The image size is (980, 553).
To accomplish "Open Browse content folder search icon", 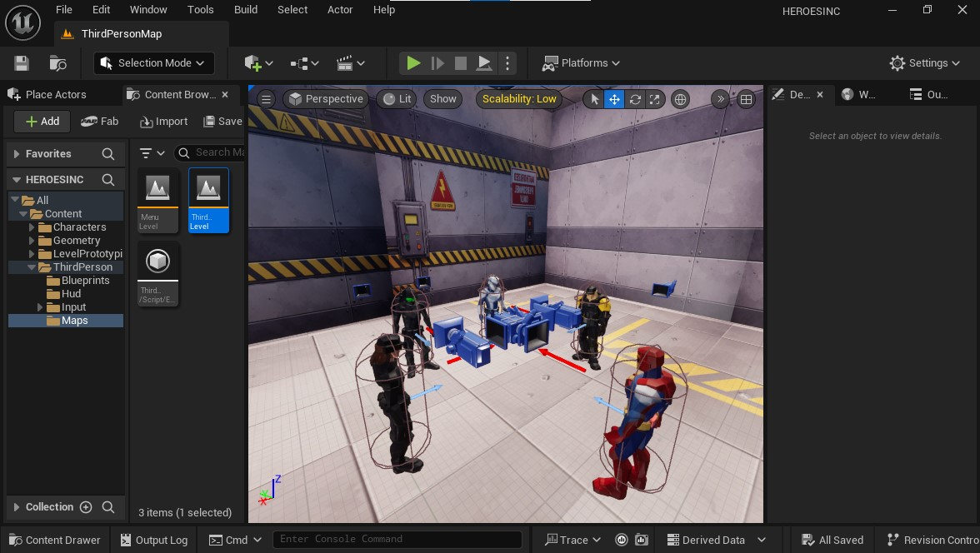I will click(57, 63).
